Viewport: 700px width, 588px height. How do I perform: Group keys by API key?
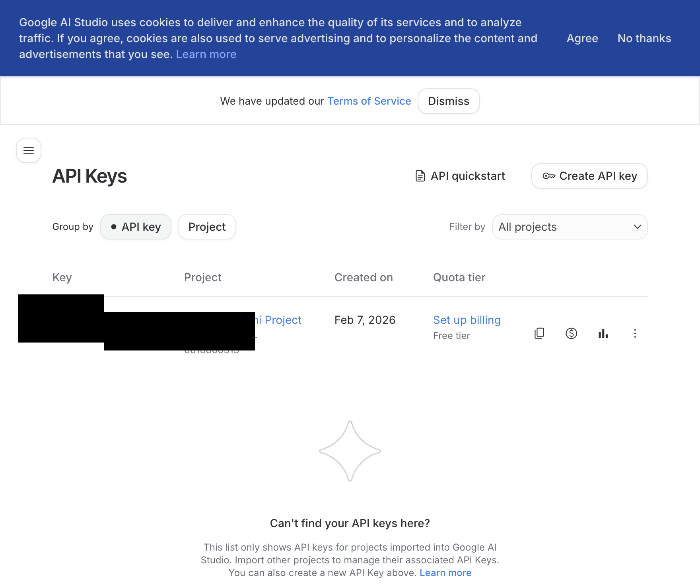(136, 227)
